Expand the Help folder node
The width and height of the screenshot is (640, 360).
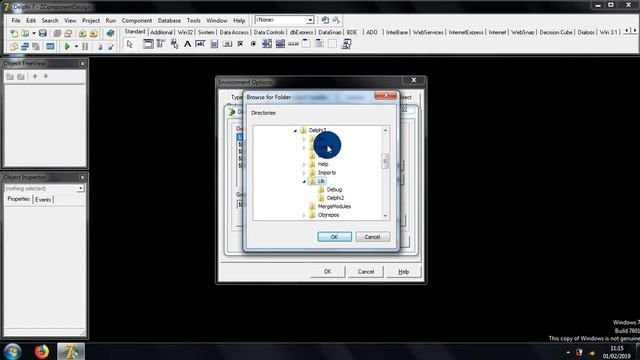point(304,164)
